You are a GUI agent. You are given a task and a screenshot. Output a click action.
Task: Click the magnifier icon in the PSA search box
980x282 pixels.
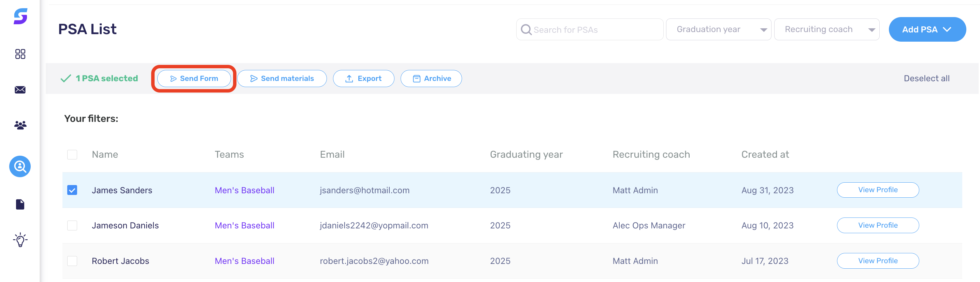526,30
